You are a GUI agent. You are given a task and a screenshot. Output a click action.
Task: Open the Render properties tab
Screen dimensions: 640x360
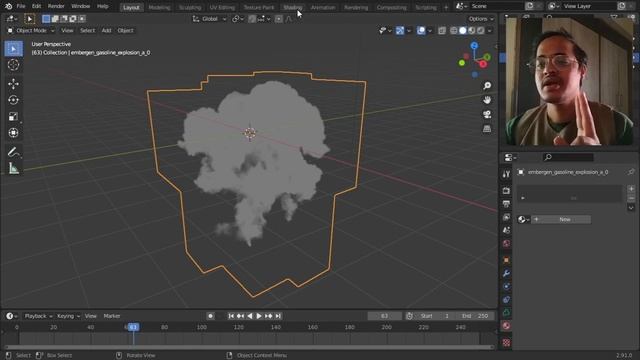pos(507,191)
